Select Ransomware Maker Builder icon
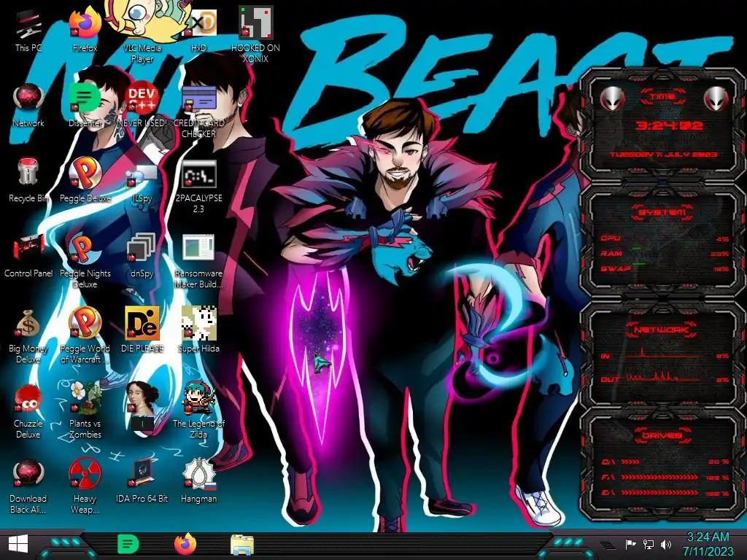The image size is (747, 560). (x=198, y=261)
